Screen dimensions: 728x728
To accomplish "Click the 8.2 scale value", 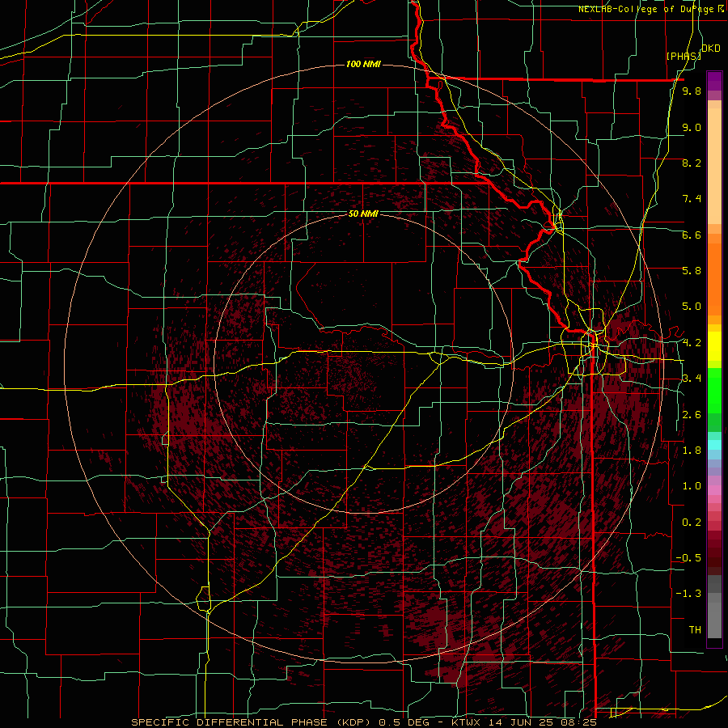I will pyautogui.click(x=692, y=163).
